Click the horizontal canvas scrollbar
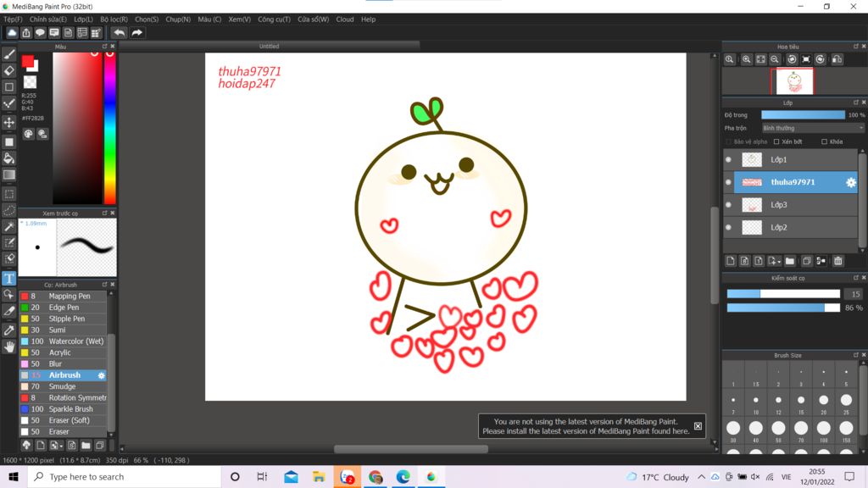 click(411, 449)
